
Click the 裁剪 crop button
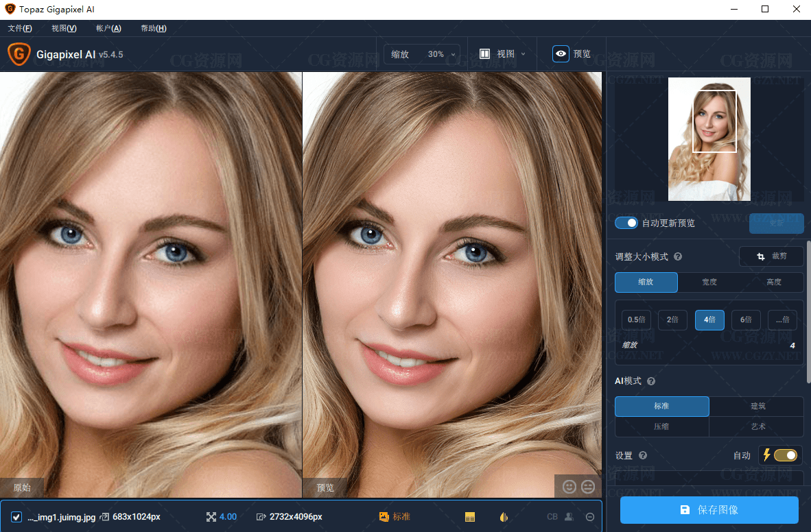click(771, 256)
